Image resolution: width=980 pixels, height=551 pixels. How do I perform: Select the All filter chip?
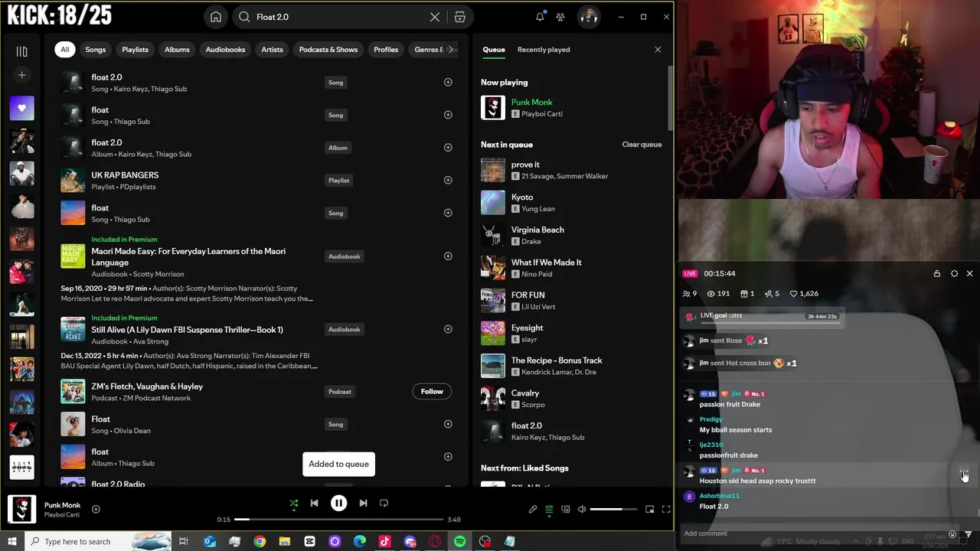[x=64, y=50]
